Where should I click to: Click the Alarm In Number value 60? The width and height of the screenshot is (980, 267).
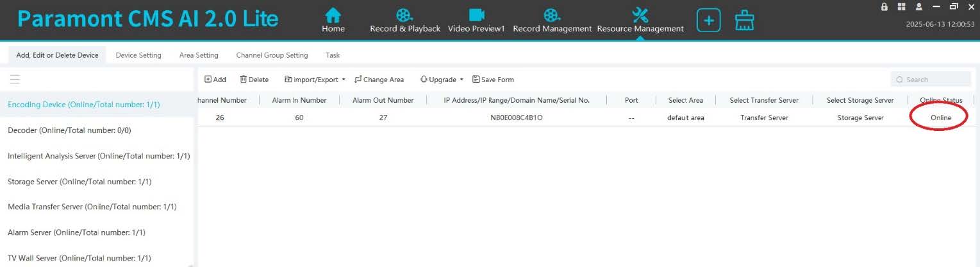(x=299, y=118)
